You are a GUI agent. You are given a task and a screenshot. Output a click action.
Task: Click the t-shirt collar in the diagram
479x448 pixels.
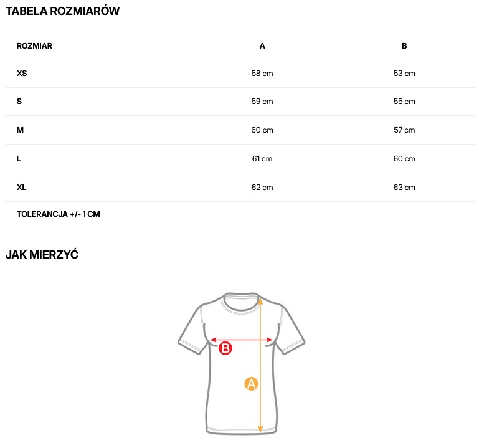242,298
